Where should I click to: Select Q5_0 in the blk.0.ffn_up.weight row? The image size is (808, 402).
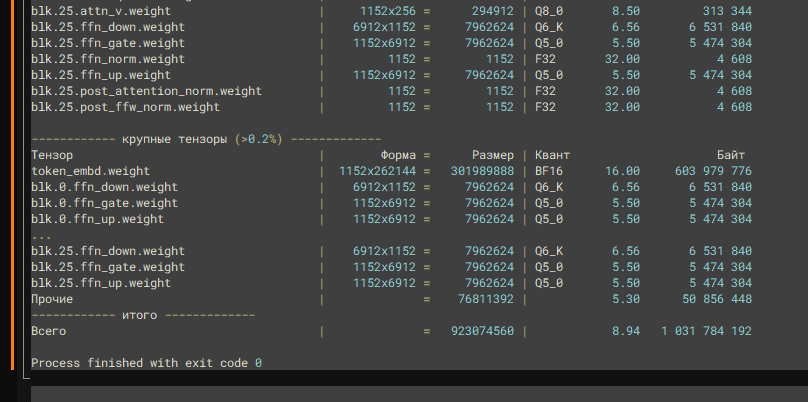[549, 219]
